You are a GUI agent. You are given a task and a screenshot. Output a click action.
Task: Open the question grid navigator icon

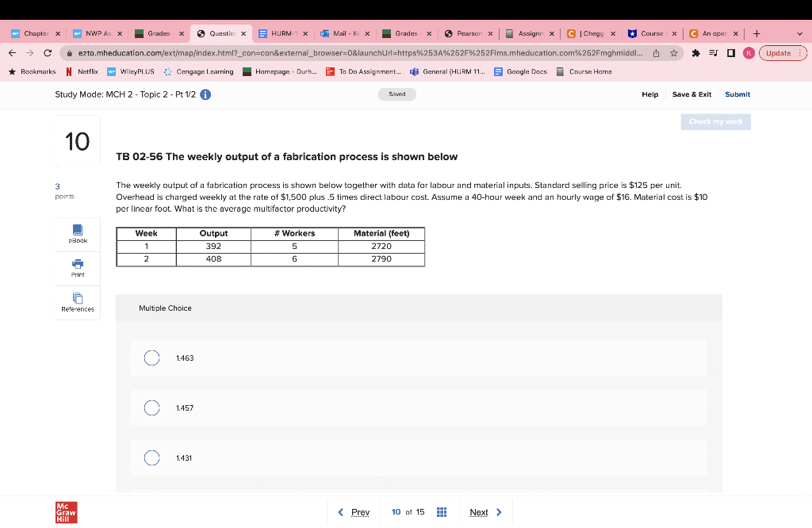click(x=441, y=512)
